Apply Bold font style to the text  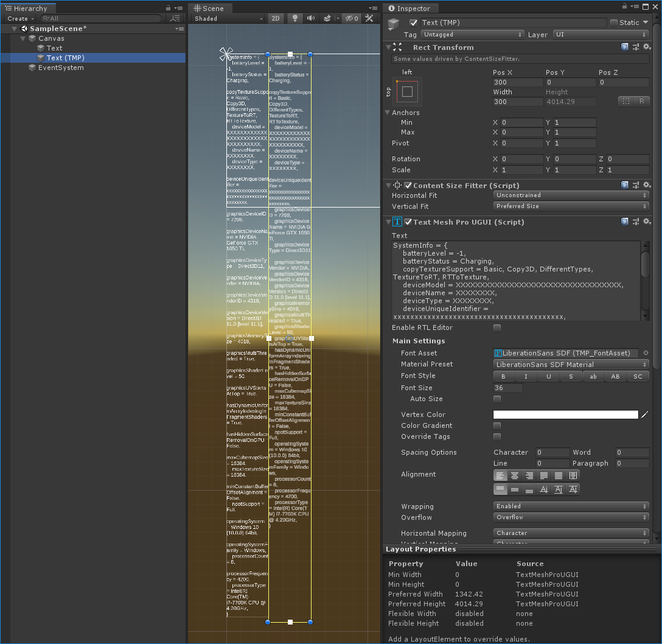coord(503,376)
